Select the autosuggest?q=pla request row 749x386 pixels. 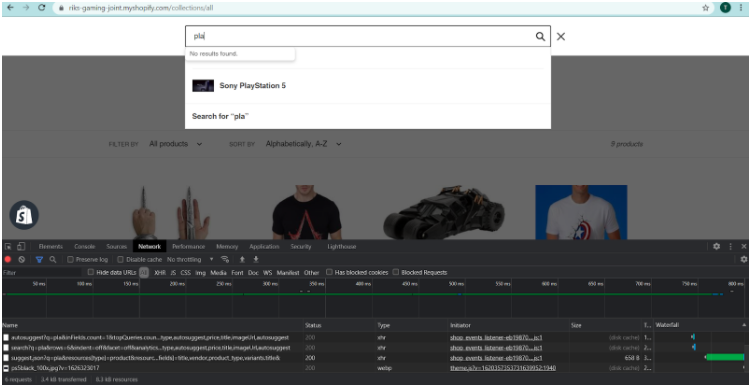point(374,338)
